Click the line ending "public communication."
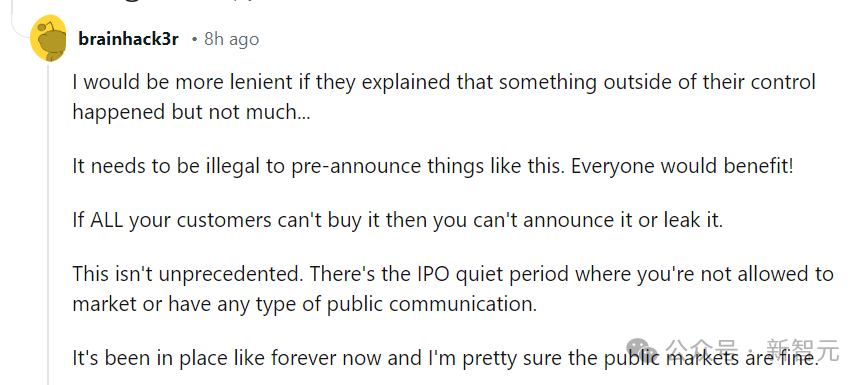 coord(305,304)
